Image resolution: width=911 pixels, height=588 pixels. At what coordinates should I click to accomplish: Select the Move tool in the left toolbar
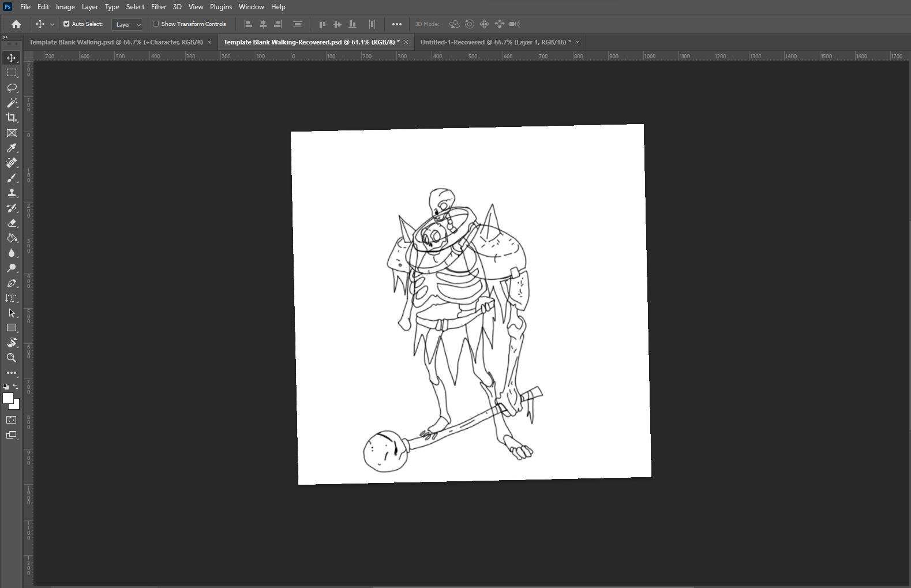(x=12, y=58)
